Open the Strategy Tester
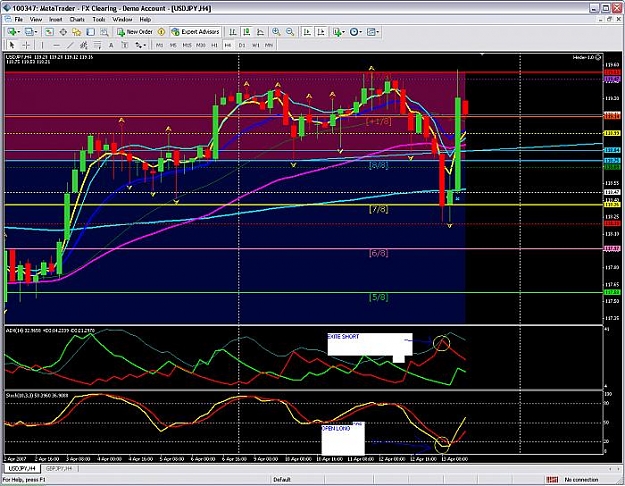The height and width of the screenshot is (486, 625). 104,32
